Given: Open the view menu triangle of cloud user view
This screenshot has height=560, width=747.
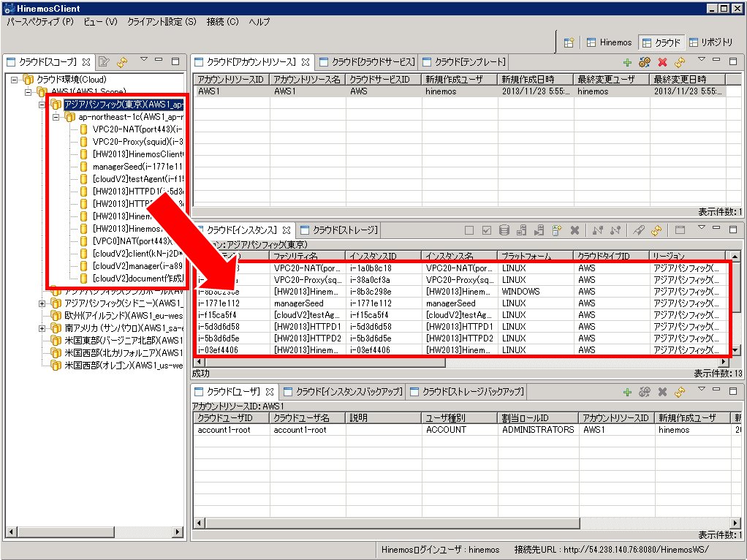Looking at the screenshot, I should tap(701, 389).
